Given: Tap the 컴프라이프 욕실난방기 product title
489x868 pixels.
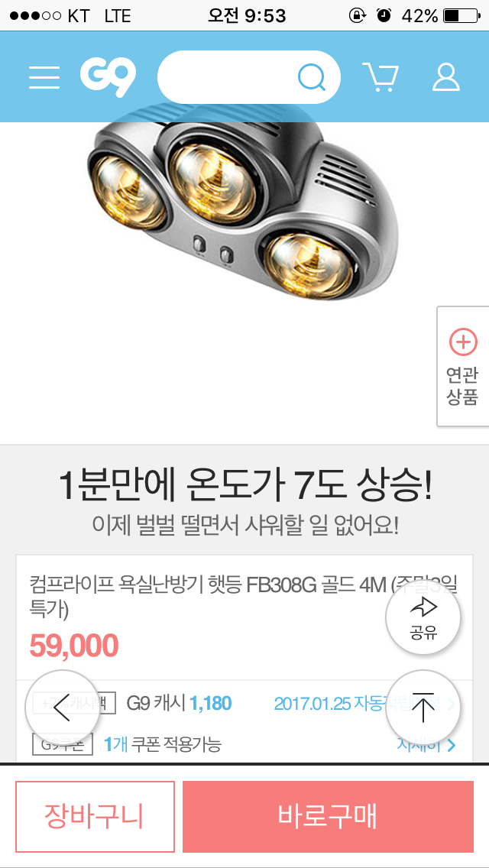Looking at the screenshot, I should pos(243,596).
